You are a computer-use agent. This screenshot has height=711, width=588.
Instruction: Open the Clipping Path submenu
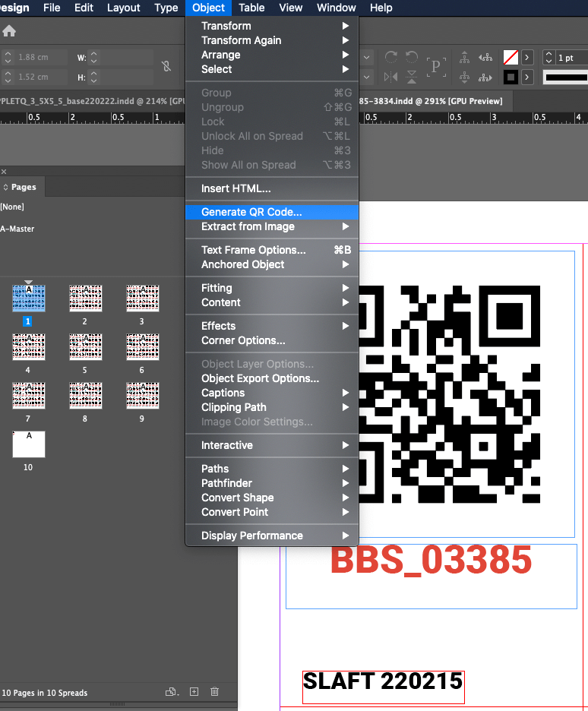272,407
